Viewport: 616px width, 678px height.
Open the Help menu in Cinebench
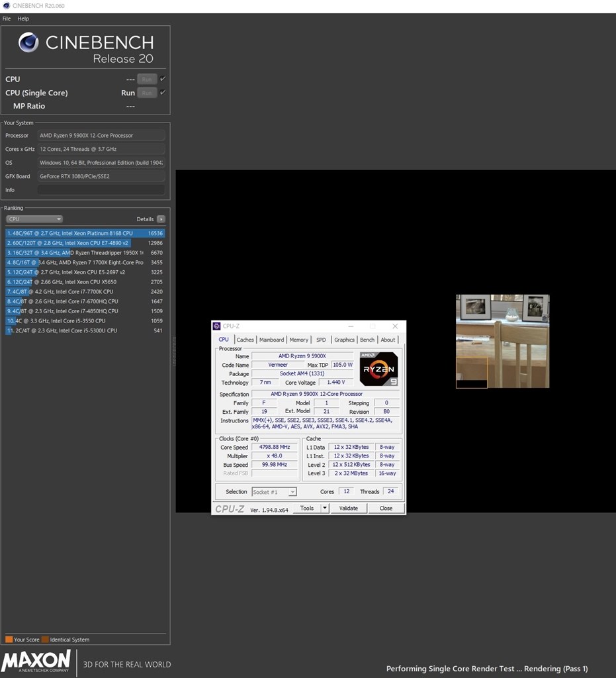(x=23, y=19)
